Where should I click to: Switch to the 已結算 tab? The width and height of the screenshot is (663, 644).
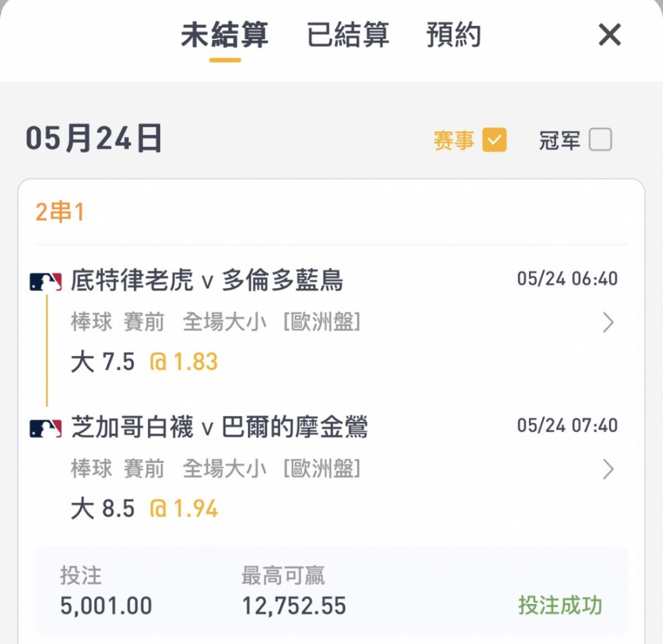pyautogui.click(x=348, y=35)
